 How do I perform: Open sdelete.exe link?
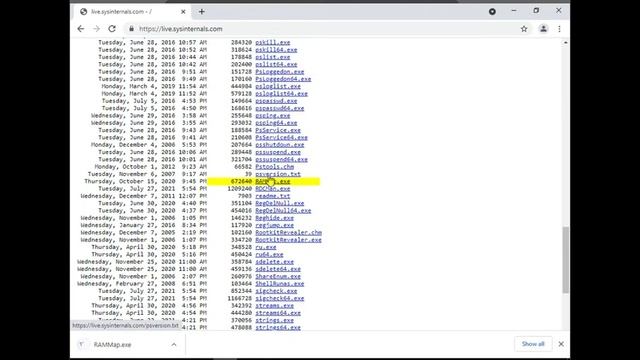pyautogui.click(x=275, y=262)
